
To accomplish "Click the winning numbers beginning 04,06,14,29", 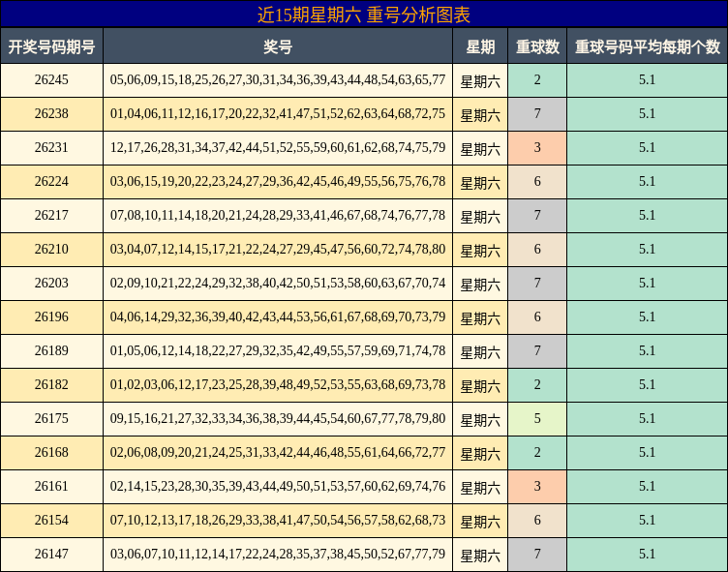I will [x=278, y=317].
